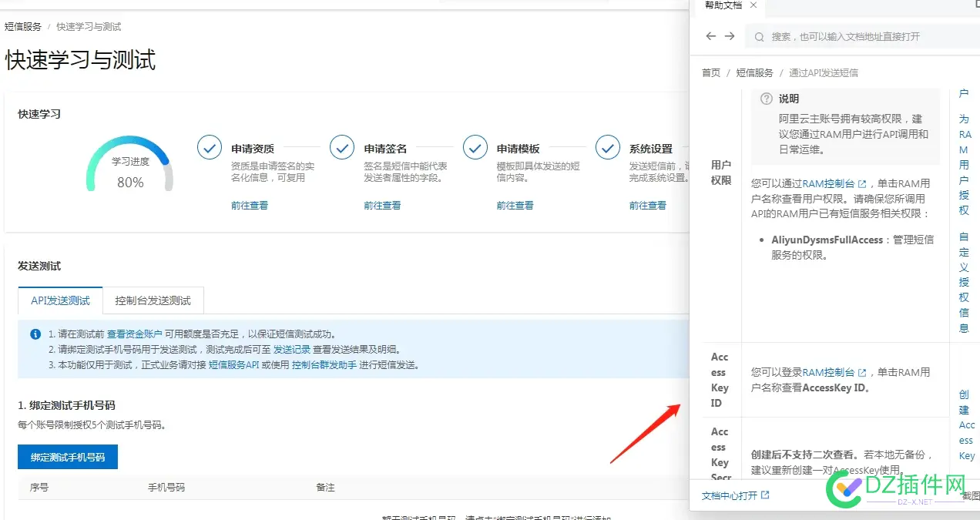980x520 pixels.
Task: Click 手机号码 table column header
Action: click(x=166, y=488)
